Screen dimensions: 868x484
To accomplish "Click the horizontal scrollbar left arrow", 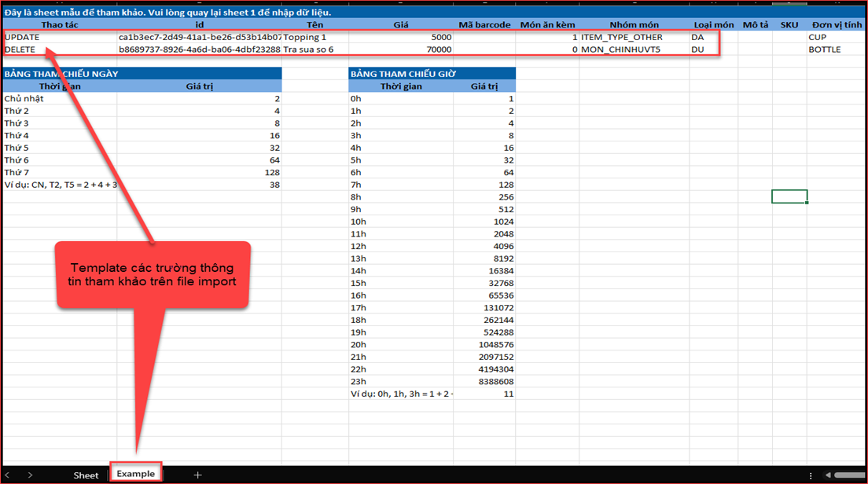I will pos(828,475).
